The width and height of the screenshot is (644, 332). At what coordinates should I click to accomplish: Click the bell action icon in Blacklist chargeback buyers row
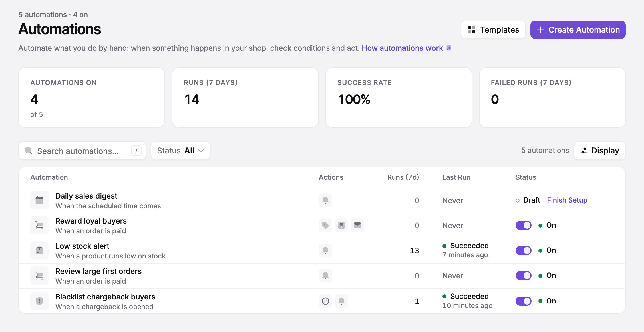click(x=341, y=301)
